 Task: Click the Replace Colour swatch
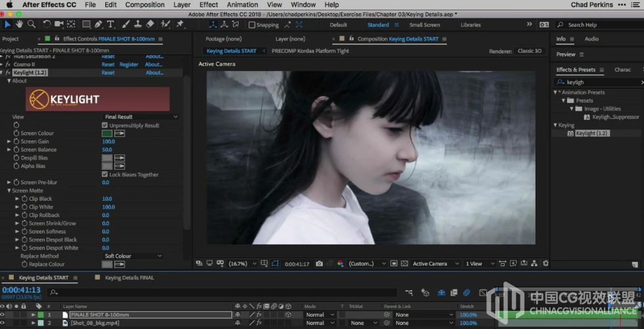(x=106, y=264)
